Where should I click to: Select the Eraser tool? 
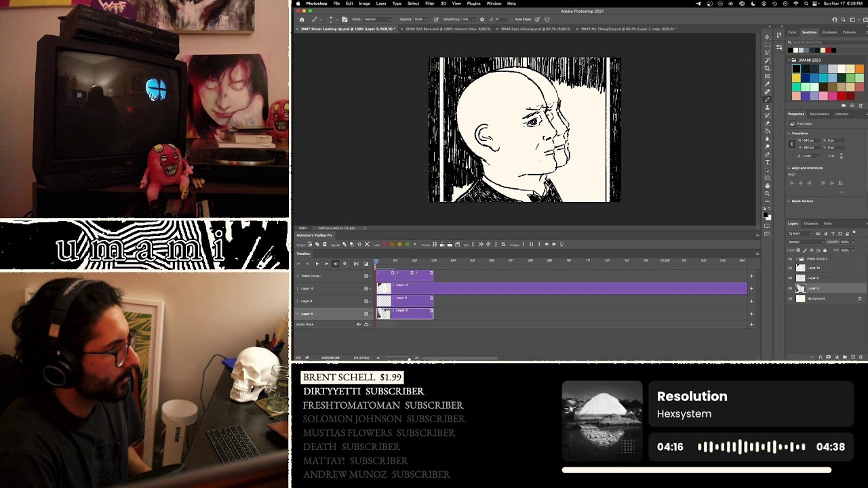pos(767,123)
